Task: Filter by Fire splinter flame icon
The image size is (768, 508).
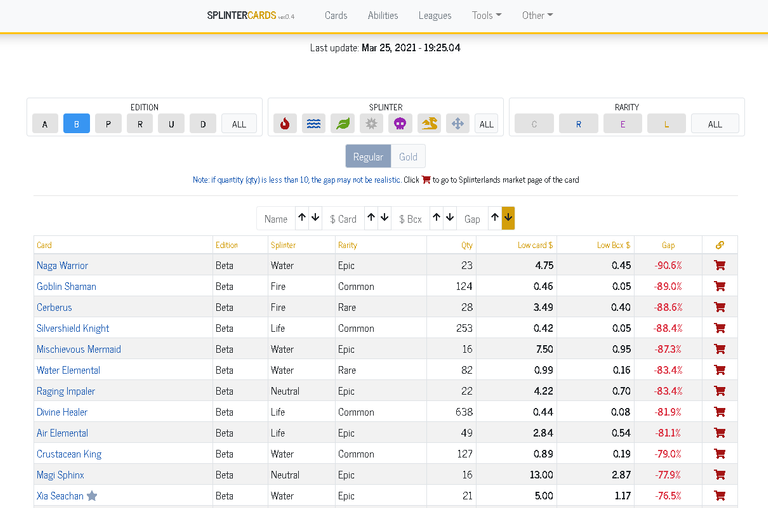Action: coord(285,124)
